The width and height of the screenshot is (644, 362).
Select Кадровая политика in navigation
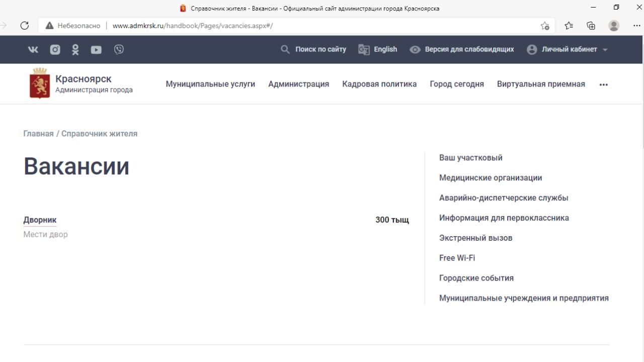[379, 84]
